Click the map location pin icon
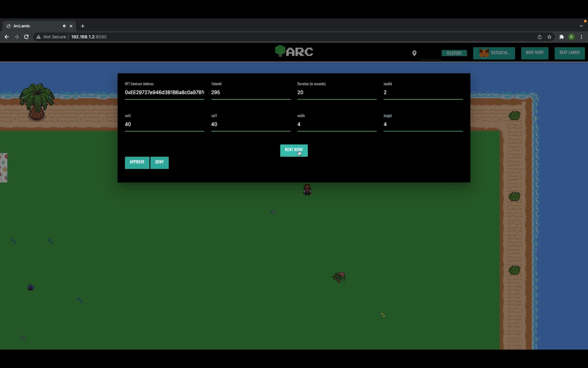This screenshot has height=368, width=588. (414, 53)
